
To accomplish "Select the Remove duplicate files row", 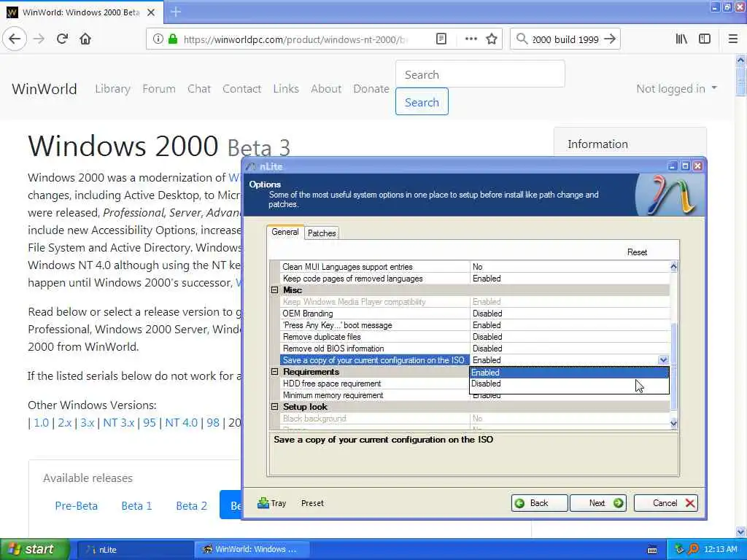I will coord(474,337).
